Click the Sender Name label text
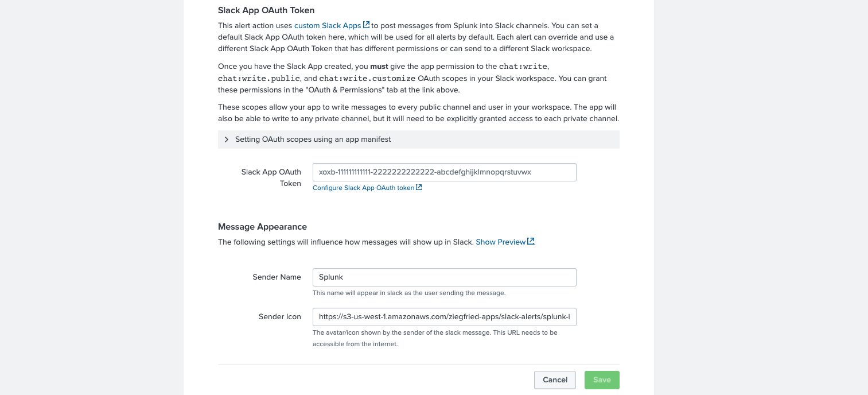 (277, 277)
